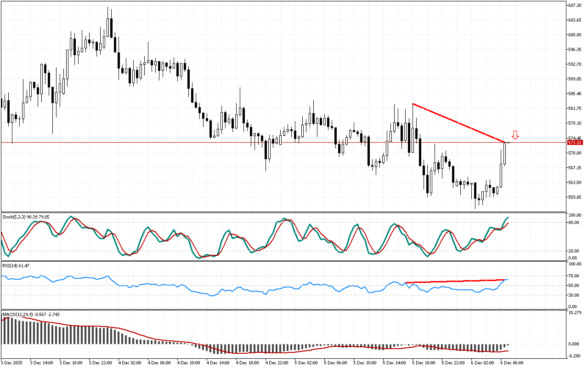588x368 pixels.
Task: Click the 600.00 price axis label
Action: point(575,35)
